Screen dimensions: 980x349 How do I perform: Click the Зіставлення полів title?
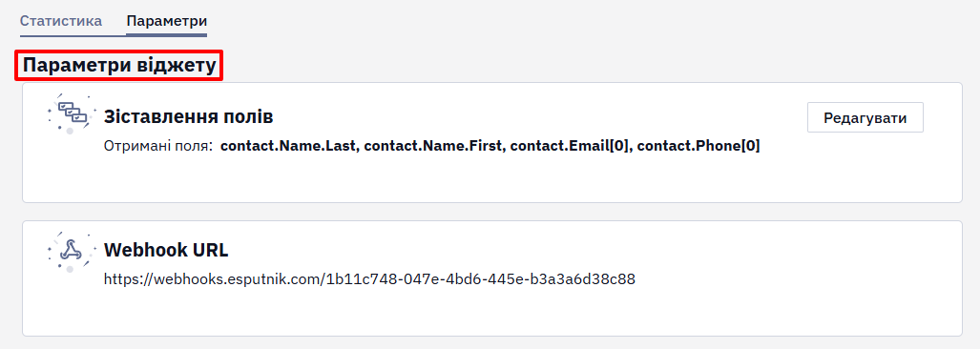coord(188,116)
